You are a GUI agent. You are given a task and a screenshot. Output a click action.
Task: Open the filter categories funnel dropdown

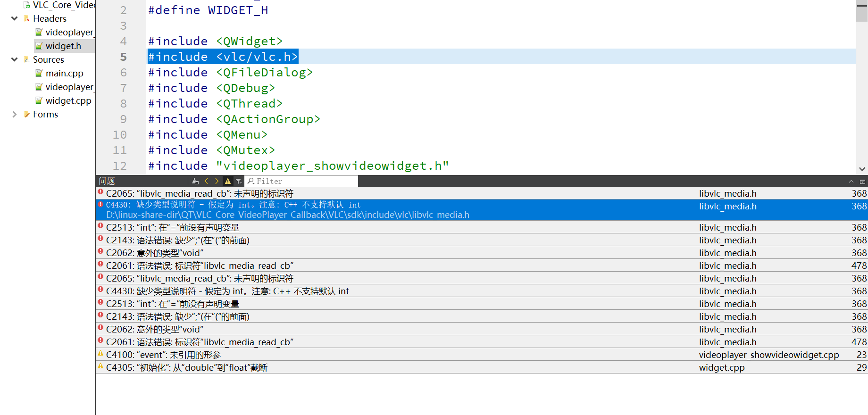click(x=239, y=181)
